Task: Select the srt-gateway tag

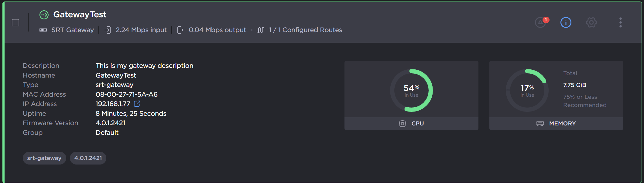Action: (44, 158)
